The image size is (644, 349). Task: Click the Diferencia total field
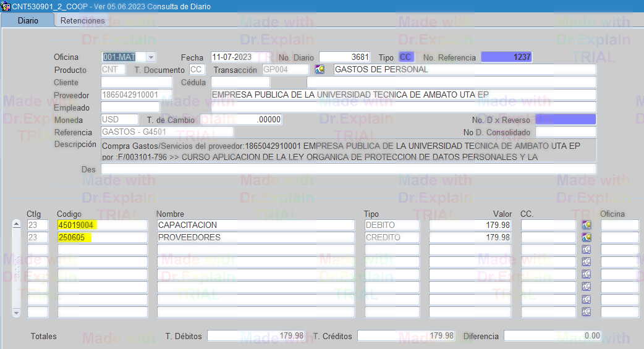tap(553, 335)
